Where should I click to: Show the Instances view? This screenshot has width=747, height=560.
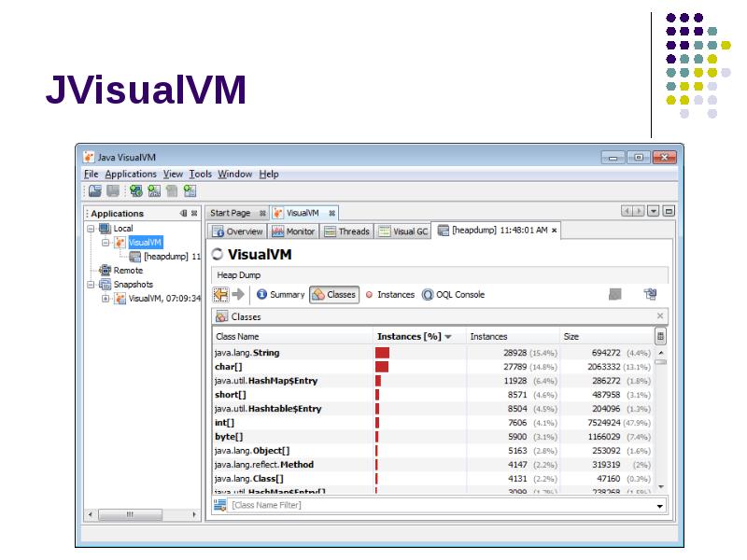point(390,295)
